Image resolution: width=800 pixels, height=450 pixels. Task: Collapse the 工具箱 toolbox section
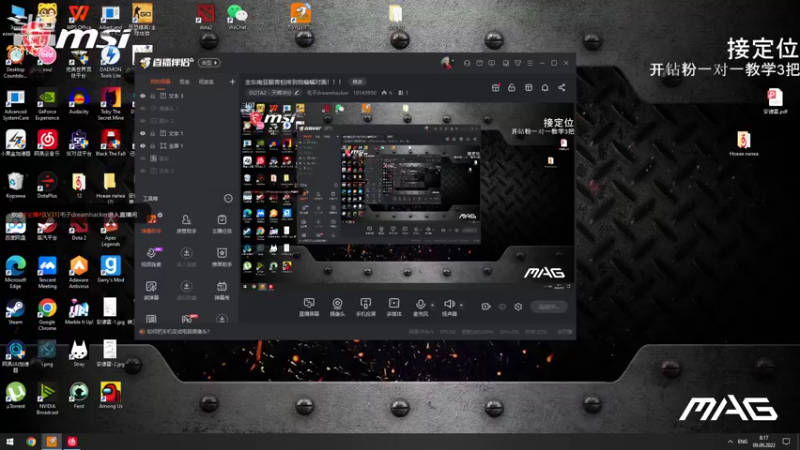228,198
